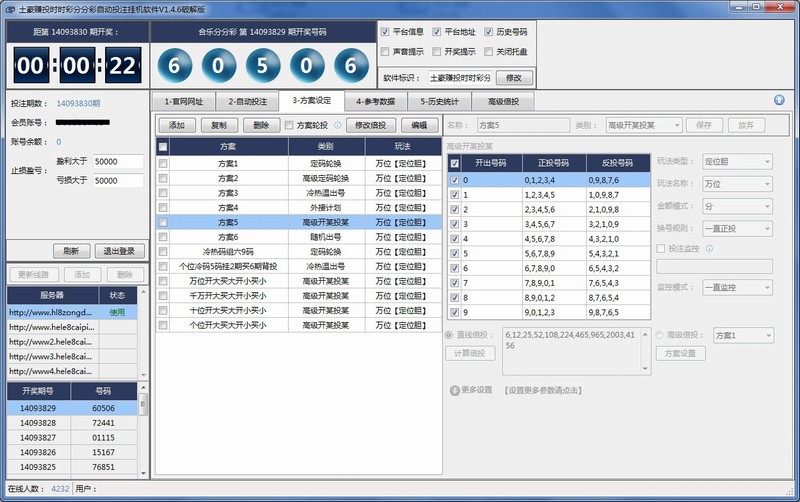Viewport: 800px width, 502px height.
Task: Uncheck the 历史号码 checkbox
Action: tap(488, 32)
